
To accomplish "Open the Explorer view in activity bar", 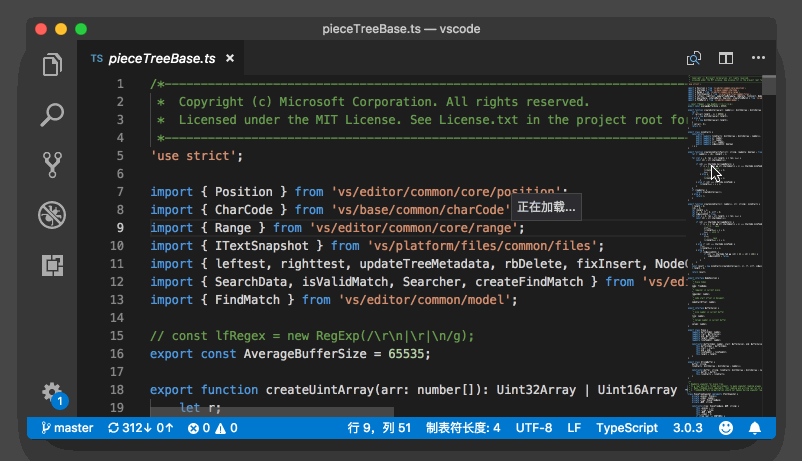I will coord(52,66).
